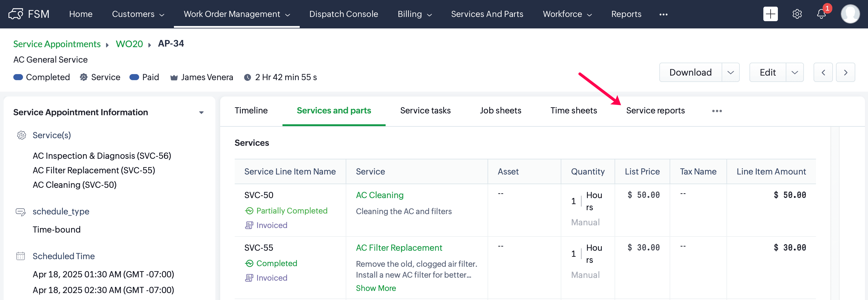868x300 pixels.
Task: Open the notifications bell
Action: pyautogui.click(x=821, y=14)
